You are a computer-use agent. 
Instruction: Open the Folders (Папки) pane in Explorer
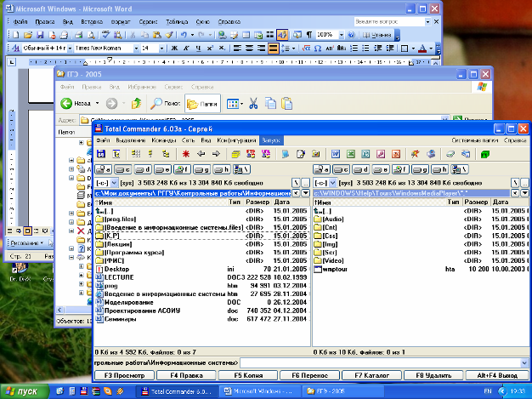203,103
